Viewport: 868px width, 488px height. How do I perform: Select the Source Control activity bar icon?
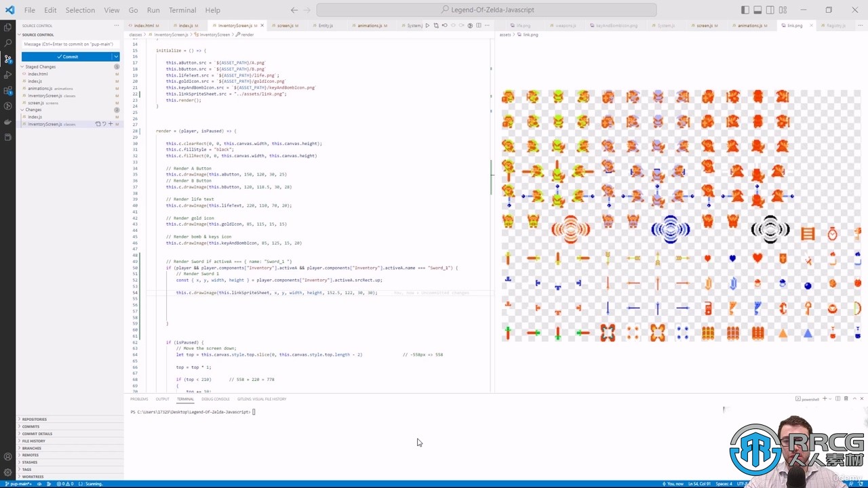point(8,59)
